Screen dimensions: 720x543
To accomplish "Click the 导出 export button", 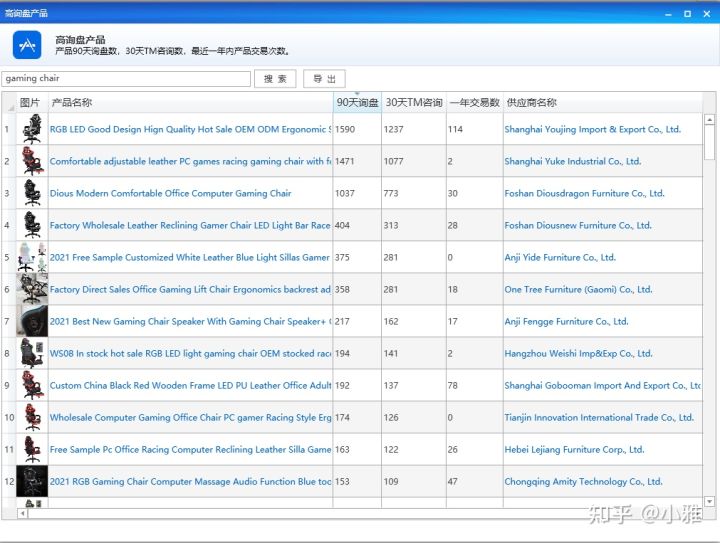I will click(324, 78).
